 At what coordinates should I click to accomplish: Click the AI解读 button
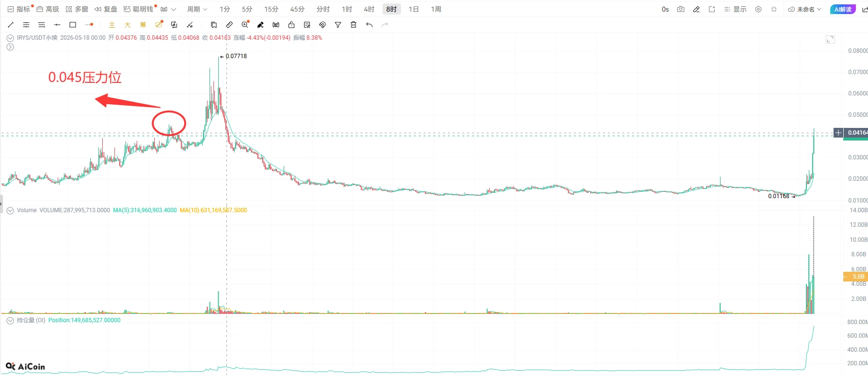tap(843, 9)
